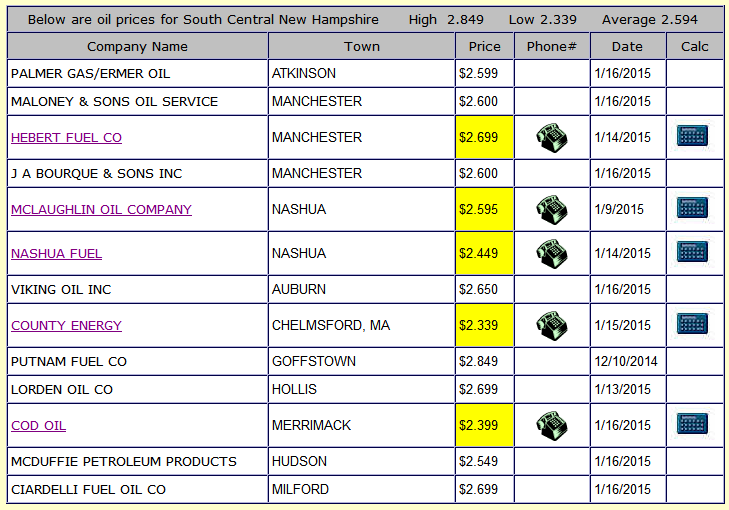
Task: Select highlighted price $2.595
Action: click(484, 210)
